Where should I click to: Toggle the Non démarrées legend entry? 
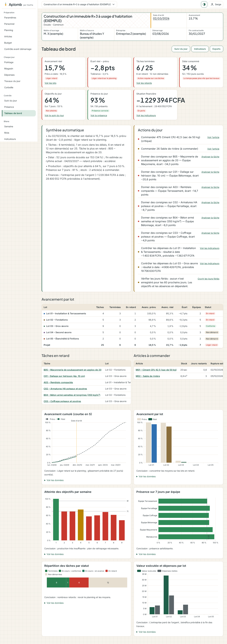[x=53, y=574]
